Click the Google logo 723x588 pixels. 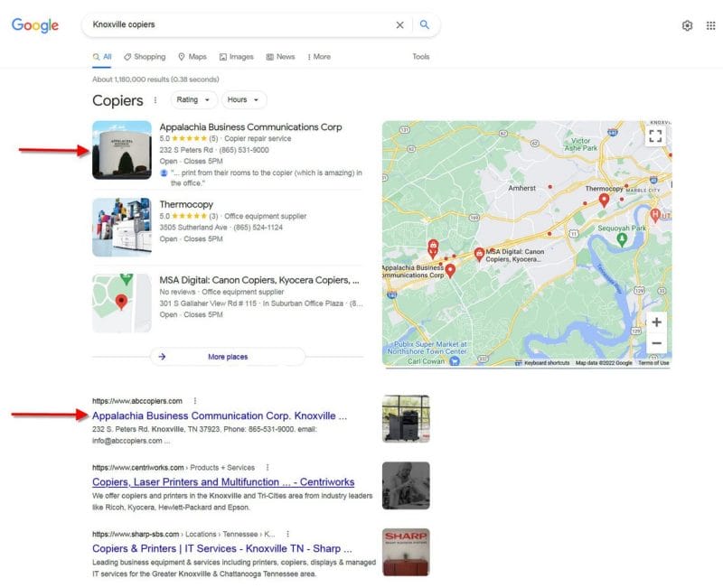[35, 25]
